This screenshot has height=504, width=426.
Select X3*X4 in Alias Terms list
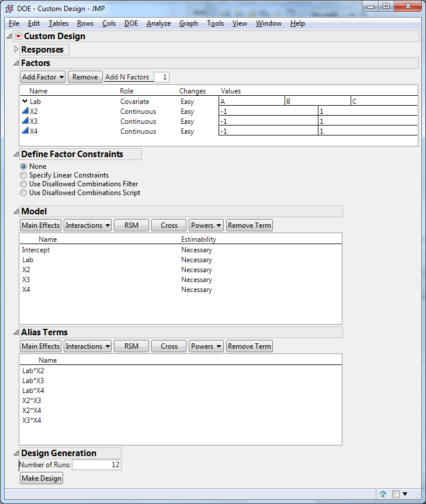32,420
